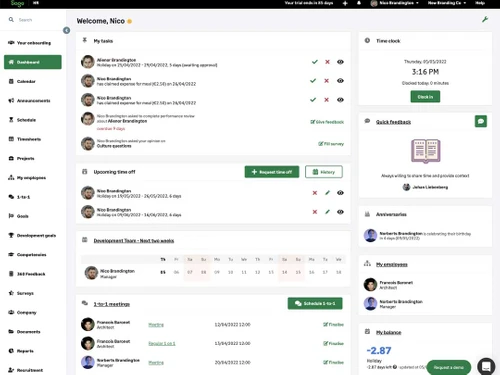
Task: Click the Recruitment sidebar icon
Action: click(x=11, y=370)
